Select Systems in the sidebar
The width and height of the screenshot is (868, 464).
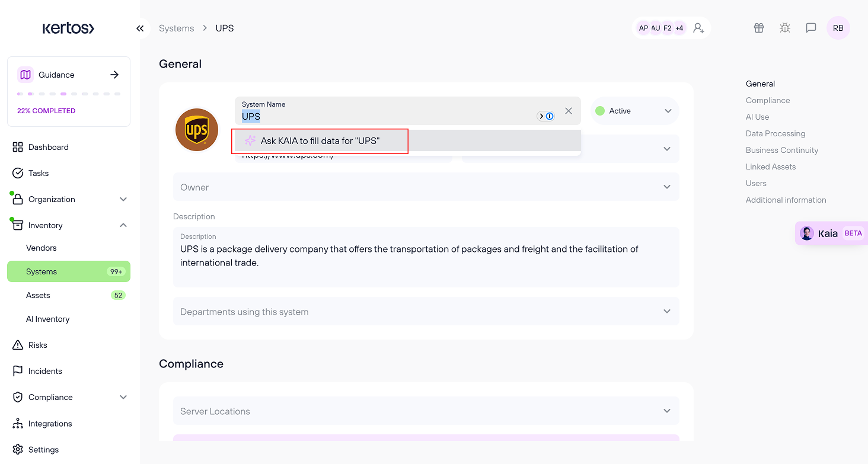69,271
